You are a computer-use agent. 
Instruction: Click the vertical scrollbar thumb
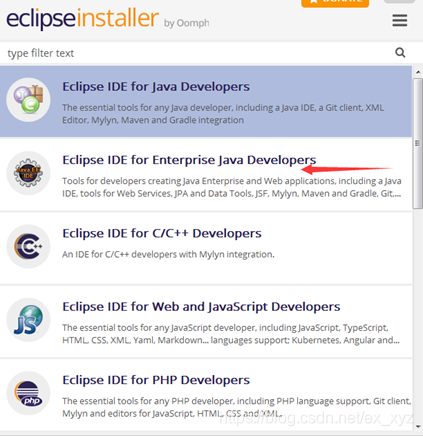(418, 143)
